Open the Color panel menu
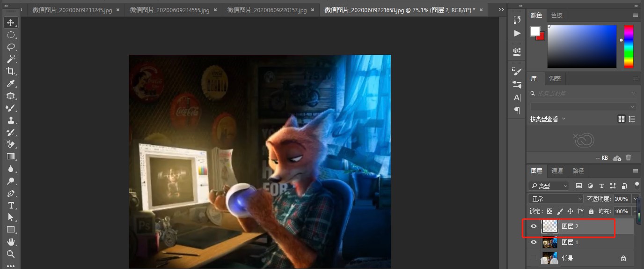644x269 pixels. coord(636,15)
